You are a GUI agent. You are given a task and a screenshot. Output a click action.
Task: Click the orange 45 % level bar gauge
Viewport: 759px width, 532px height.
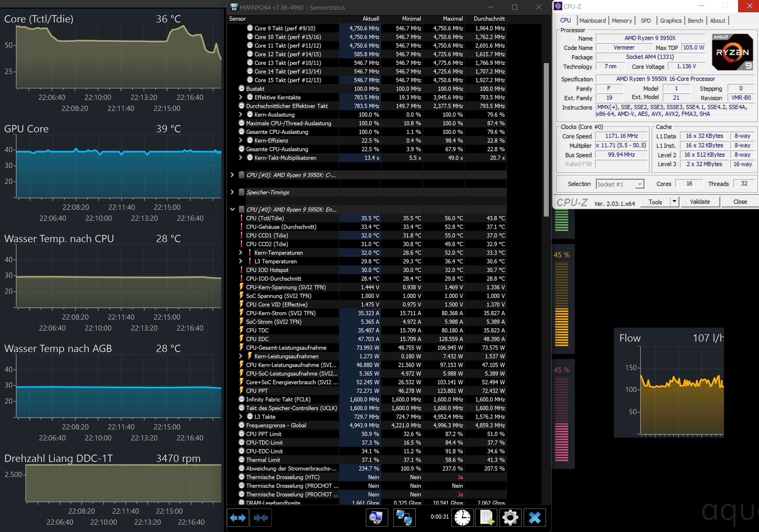point(561,304)
